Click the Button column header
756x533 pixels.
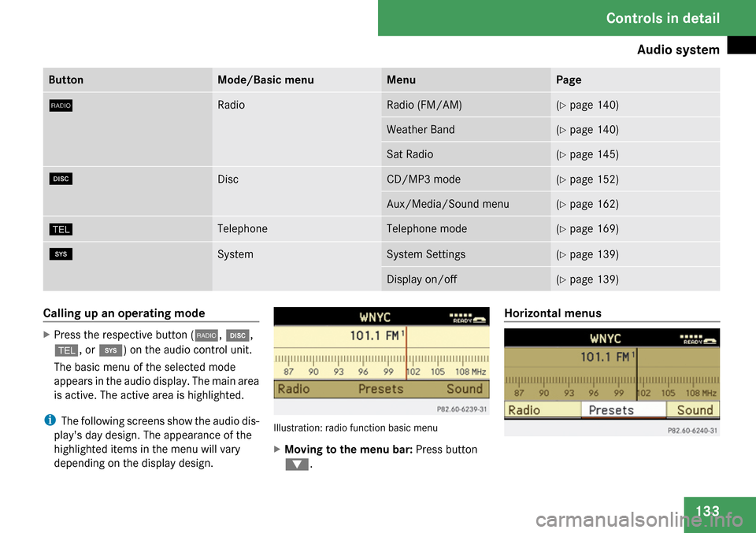[x=128, y=80]
